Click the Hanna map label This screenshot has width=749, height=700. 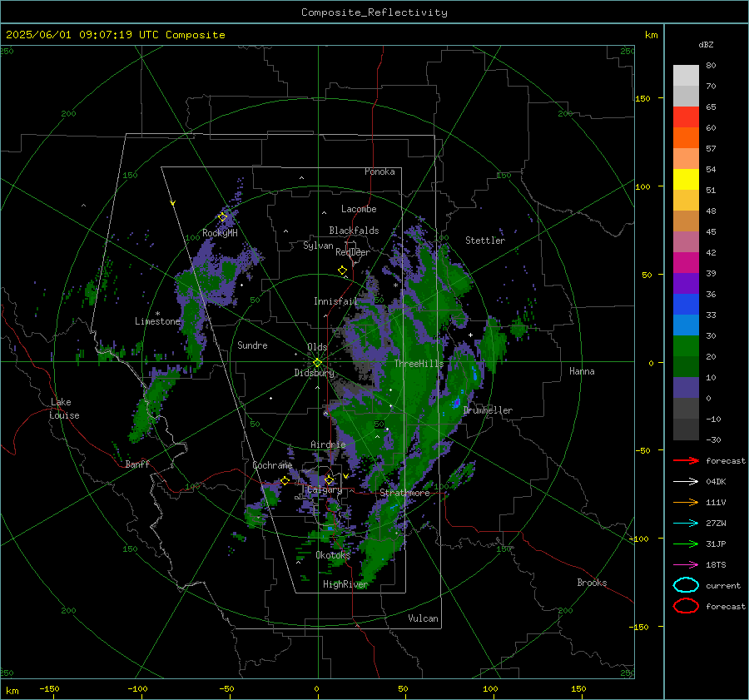[582, 371]
